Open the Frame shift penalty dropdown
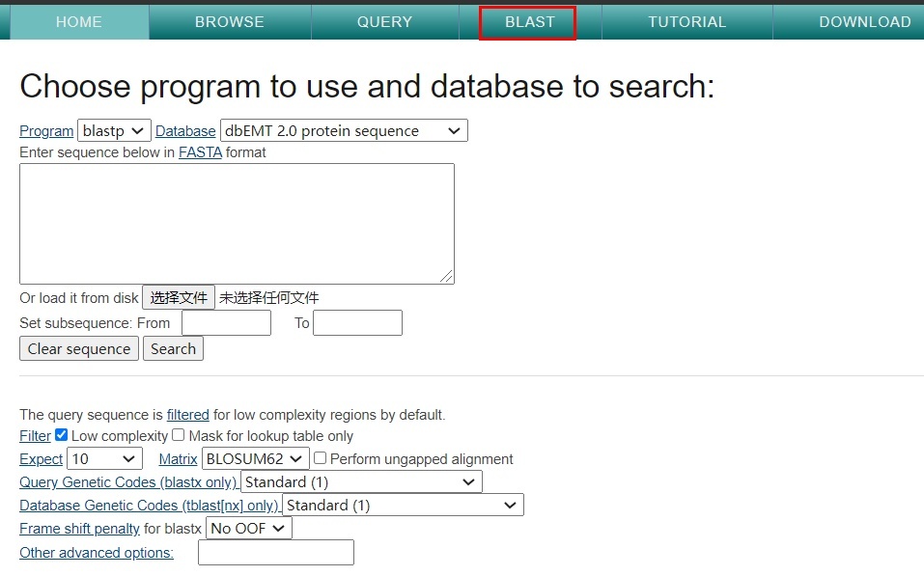Viewport: 924px width, 576px height. click(x=248, y=529)
